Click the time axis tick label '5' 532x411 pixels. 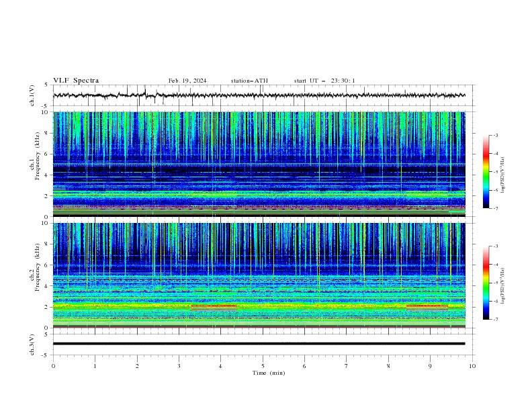click(x=263, y=366)
